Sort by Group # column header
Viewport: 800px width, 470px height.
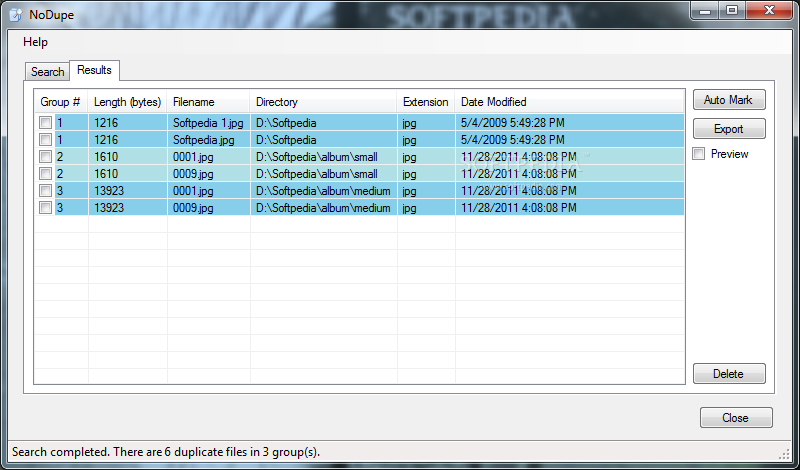(61, 102)
